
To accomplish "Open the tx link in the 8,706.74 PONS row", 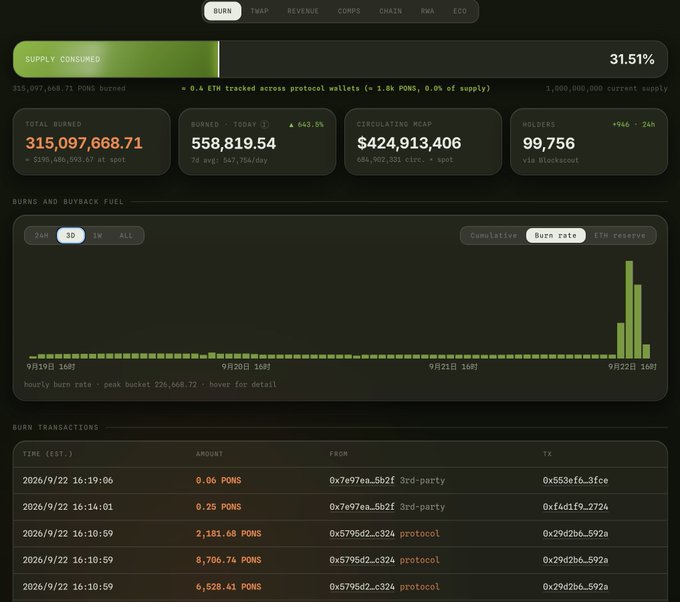I will 575,560.
